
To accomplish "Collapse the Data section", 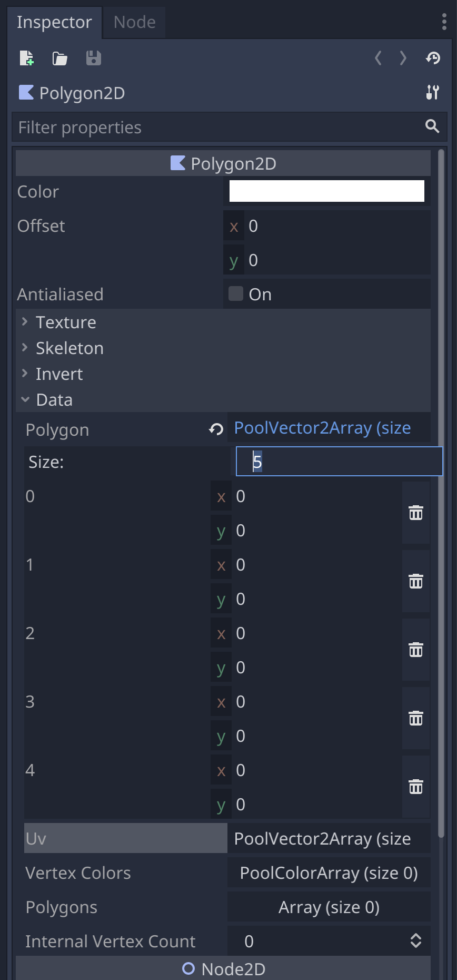I will coord(54,399).
